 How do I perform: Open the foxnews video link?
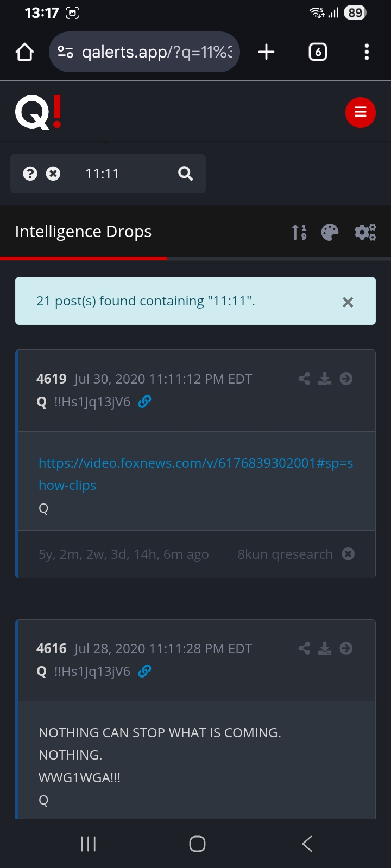[196, 474]
